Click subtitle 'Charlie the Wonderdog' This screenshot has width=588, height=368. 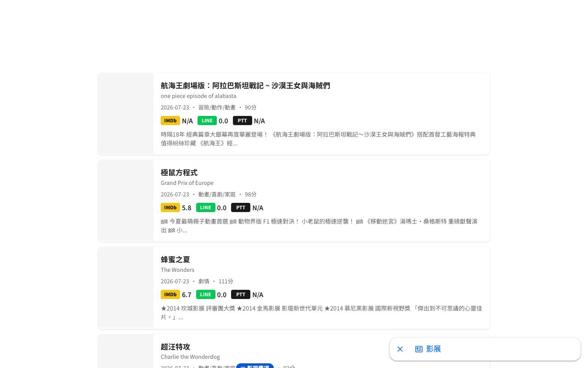(190, 357)
